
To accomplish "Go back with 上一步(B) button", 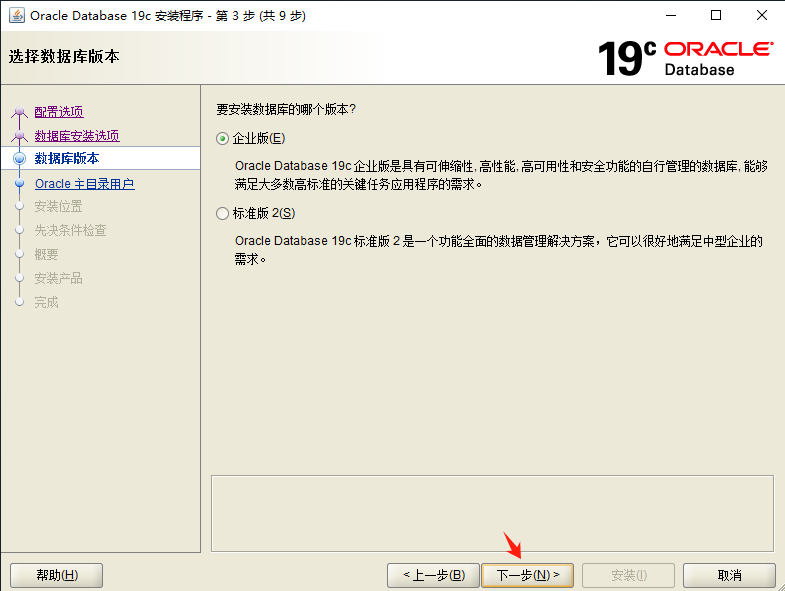I will 434,575.
